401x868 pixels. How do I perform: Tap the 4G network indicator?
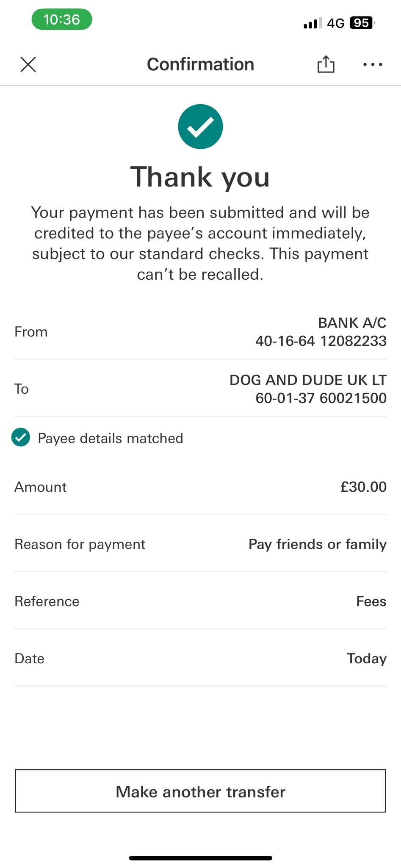point(336,23)
